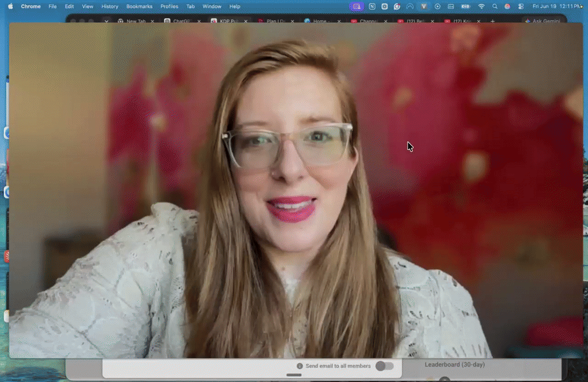The image size is (588, 382).
Task: Open the Apple menu
Action: point(10,6)
